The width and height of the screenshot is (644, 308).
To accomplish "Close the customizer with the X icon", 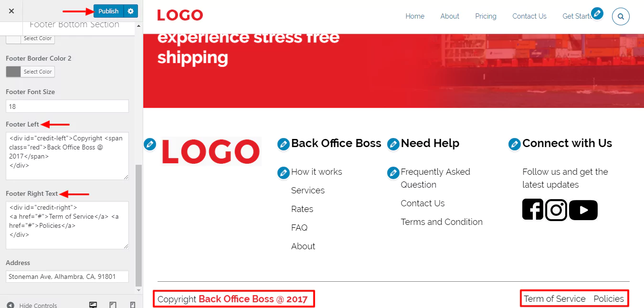I will click(11, 11).
